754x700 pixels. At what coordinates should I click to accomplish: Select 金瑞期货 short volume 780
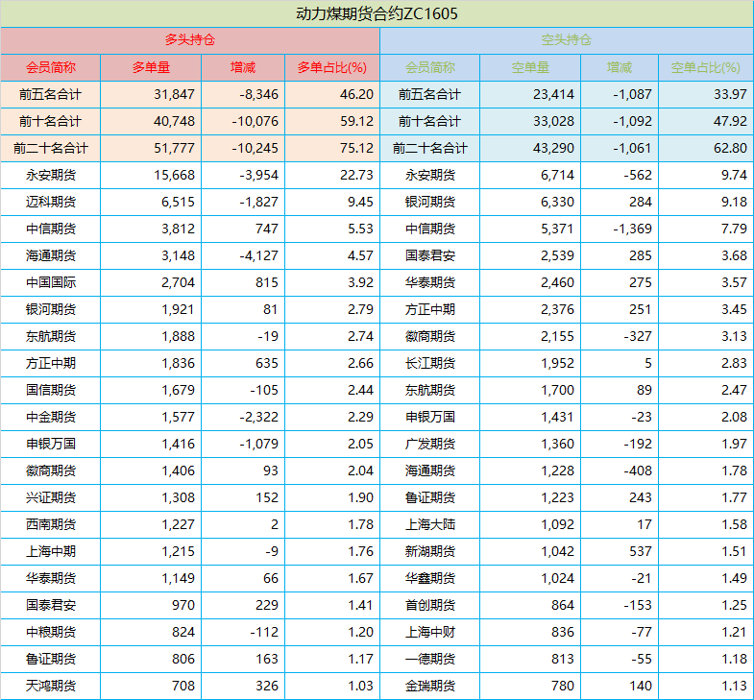(563, 687)
